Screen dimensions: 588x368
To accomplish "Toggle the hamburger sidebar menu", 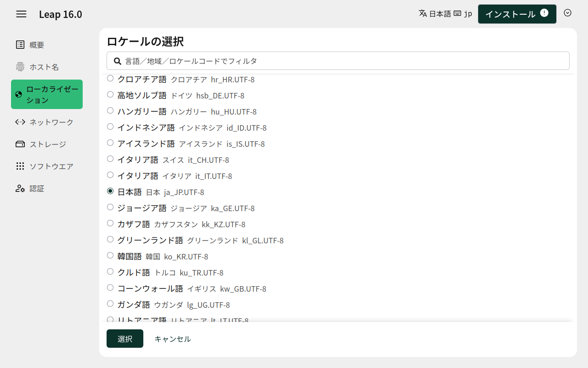I will 21,14.
